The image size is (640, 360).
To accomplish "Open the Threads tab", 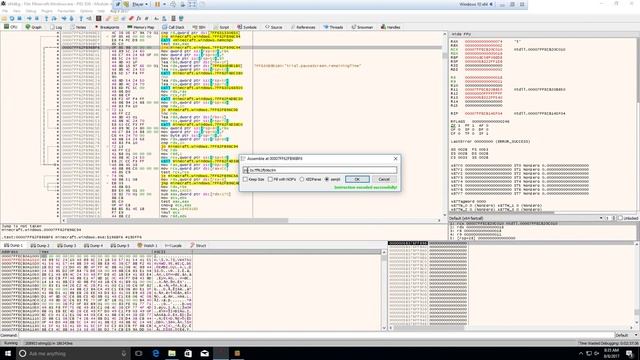I will pyautogui.click(x=333, y=27).
